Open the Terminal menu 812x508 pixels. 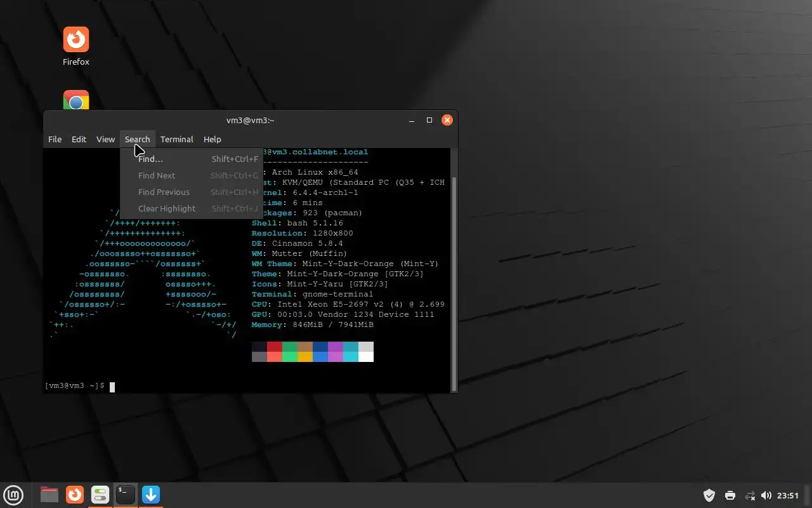tap(176, 139)
